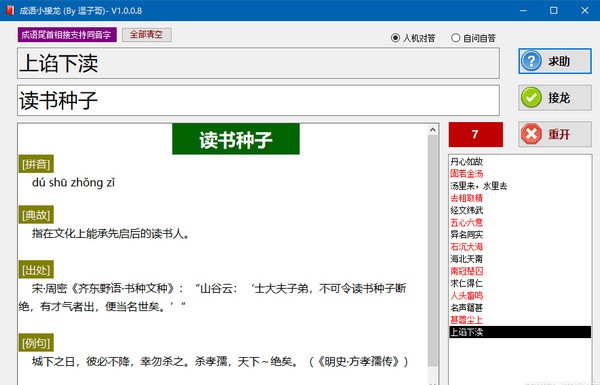Click the app icon in the title bar
600x385 pixels.
[x=10, y=10]
